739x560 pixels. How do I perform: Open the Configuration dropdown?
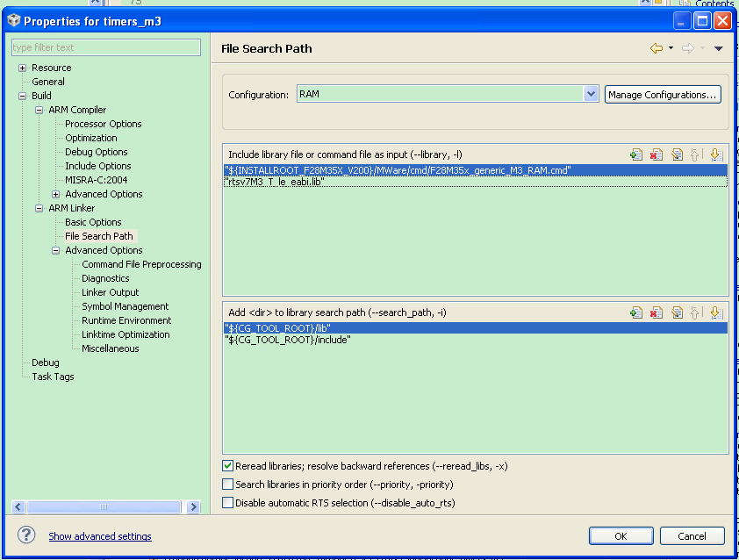coord(591,94)
